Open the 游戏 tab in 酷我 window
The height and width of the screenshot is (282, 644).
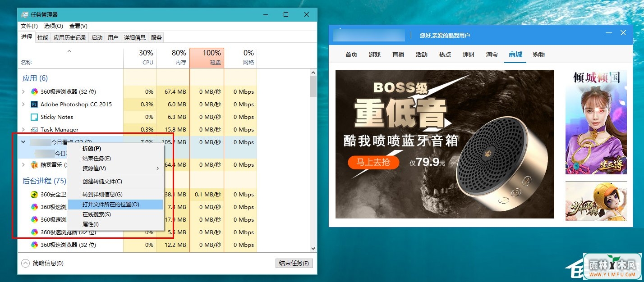coord(375,55)
